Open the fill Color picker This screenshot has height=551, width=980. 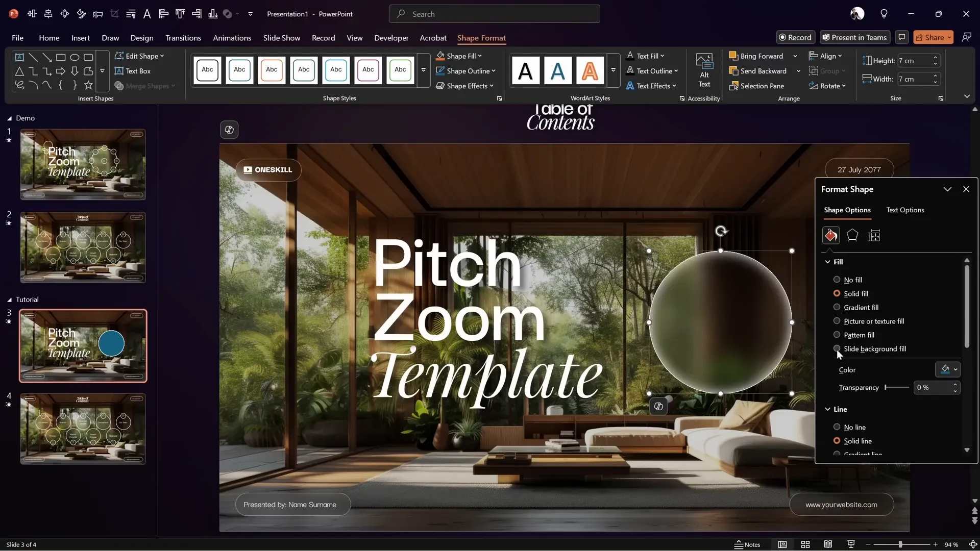pos(948,369)
